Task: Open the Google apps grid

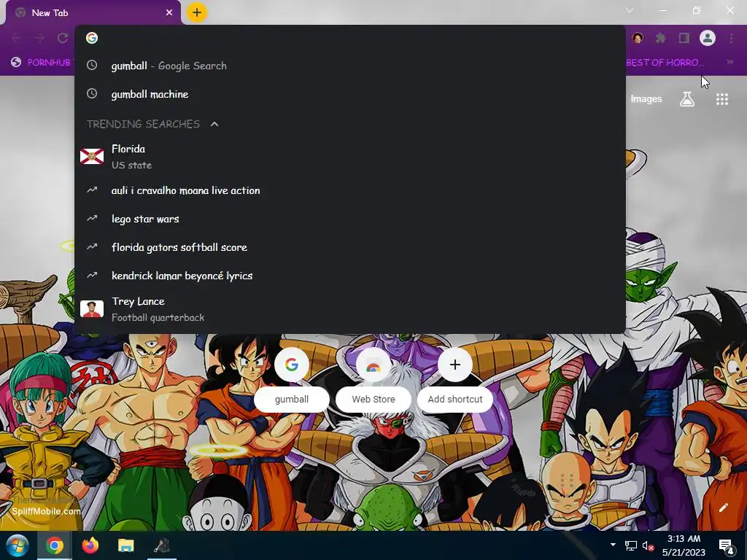Action: (722, 99)
